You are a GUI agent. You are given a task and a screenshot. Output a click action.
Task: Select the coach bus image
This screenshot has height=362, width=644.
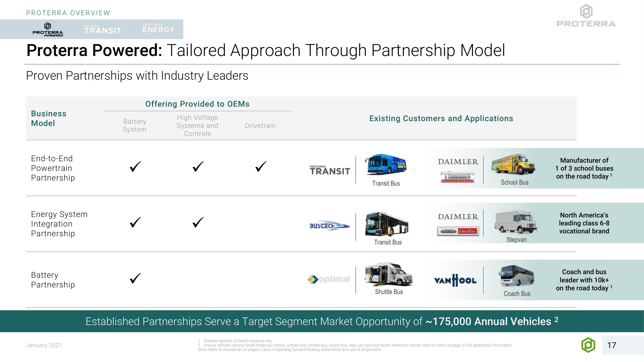(517, 275)
